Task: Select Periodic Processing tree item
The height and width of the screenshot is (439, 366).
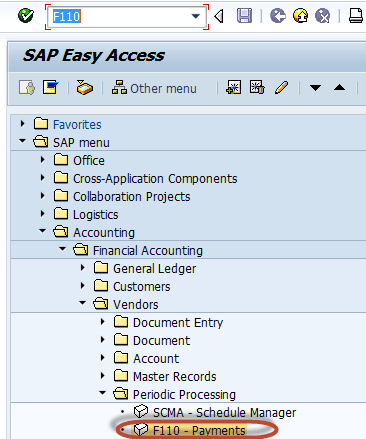Action: point(184,395)
